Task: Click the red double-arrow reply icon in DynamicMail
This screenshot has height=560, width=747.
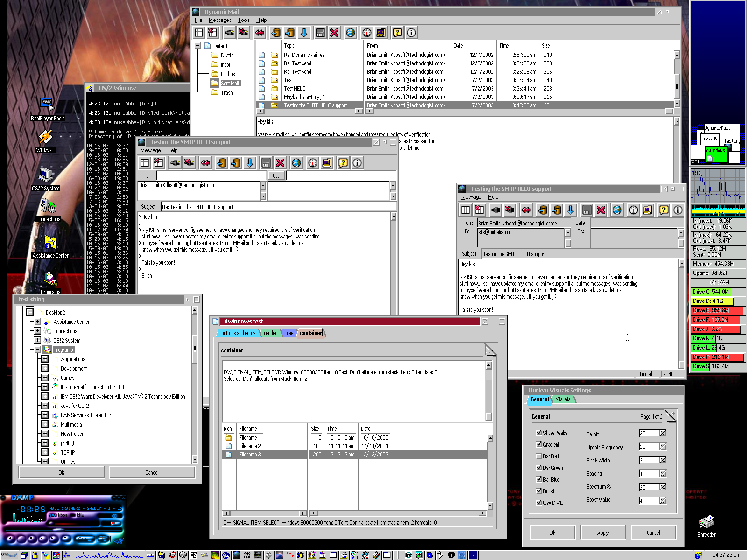Action: pos(260,33)
